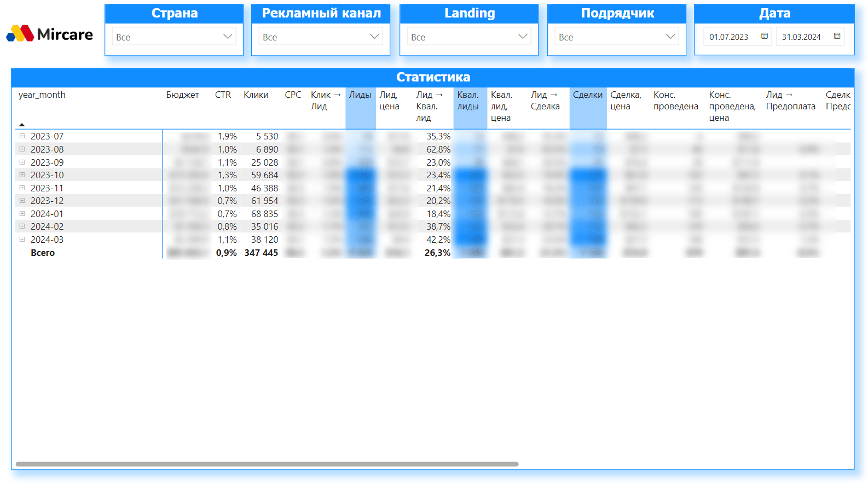Sort by Конс. проведена column header
868x485 pixels.
676,101
